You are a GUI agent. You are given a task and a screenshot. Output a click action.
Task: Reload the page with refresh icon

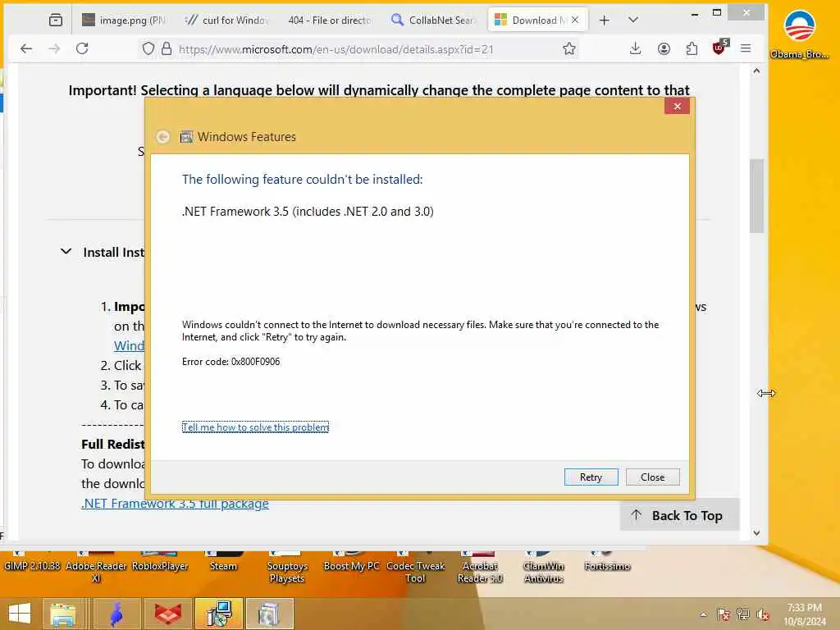tap(82, 48)
